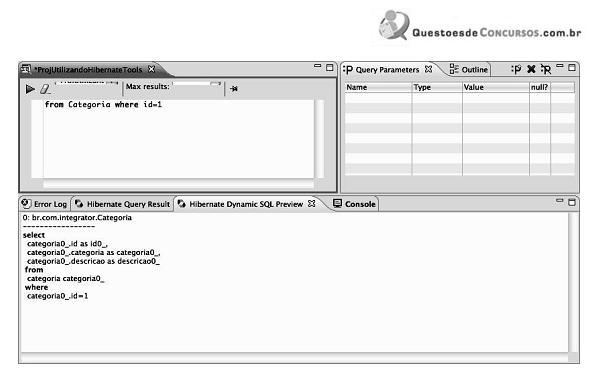Close the ProjUtilizandoHibernateTools editor tab

(x=151, y=69)
